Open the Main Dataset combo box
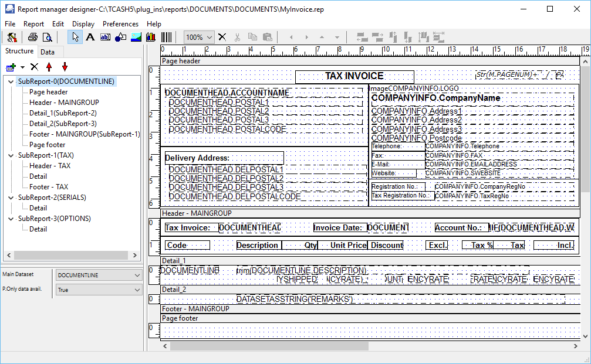 [98, 275]
